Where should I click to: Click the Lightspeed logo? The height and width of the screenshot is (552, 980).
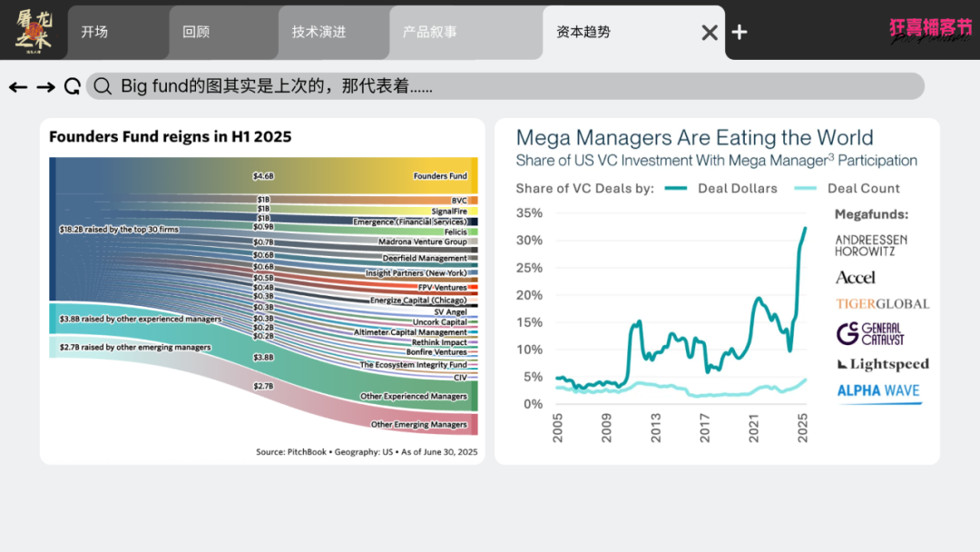tap(883, 364)
